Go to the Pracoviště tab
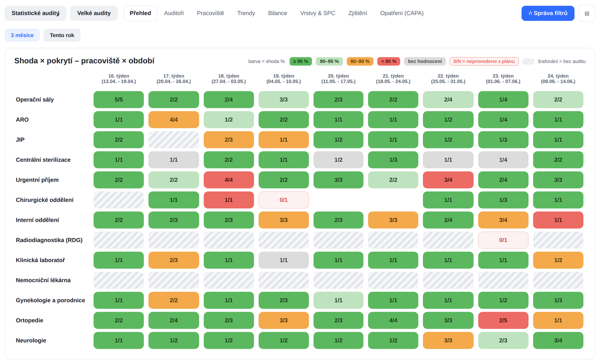 coord(210,13)
